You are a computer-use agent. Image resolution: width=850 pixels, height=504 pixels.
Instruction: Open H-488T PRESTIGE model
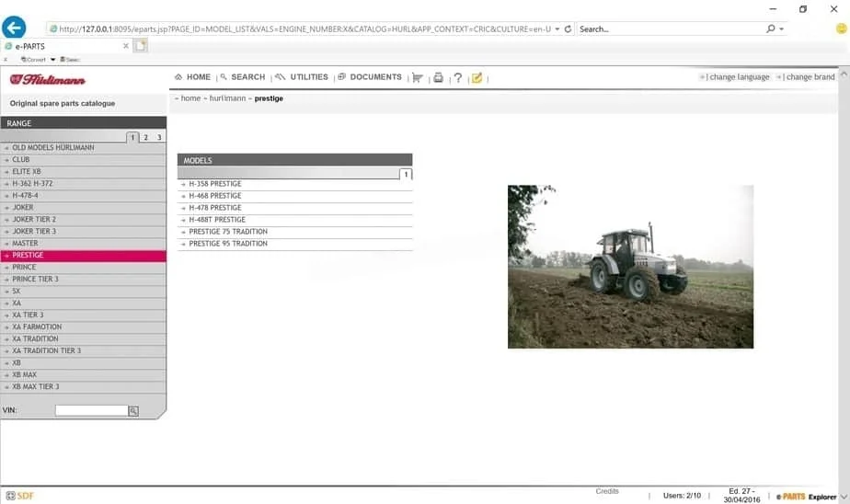(x=295, y=220)
